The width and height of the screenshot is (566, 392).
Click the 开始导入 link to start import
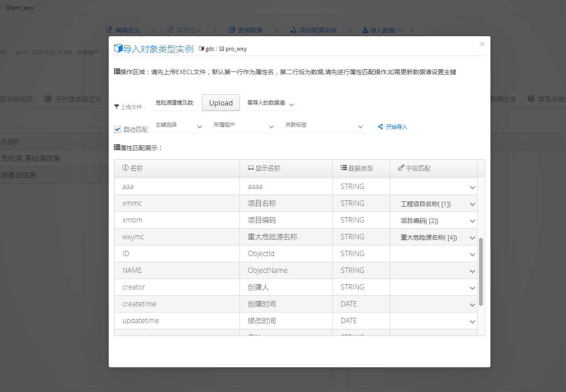pos(396,127)
